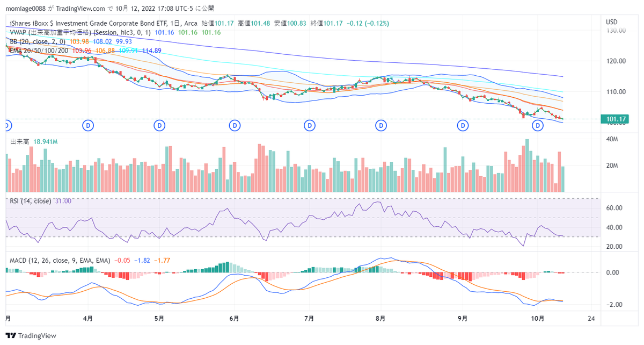Screen dimensions: 644x345
Task: Click the 120.00 price axis label
Action: click(615, 61)
